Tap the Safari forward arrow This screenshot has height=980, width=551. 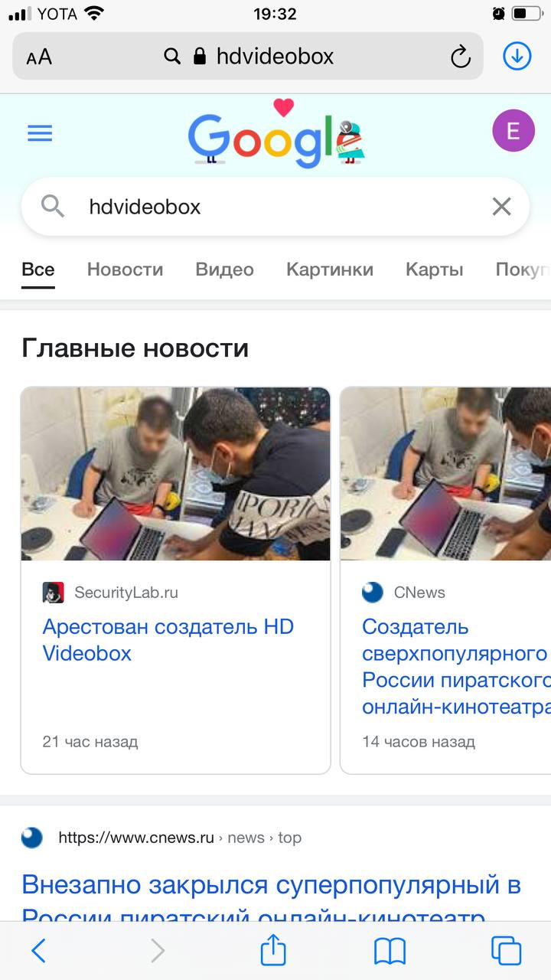158,951
